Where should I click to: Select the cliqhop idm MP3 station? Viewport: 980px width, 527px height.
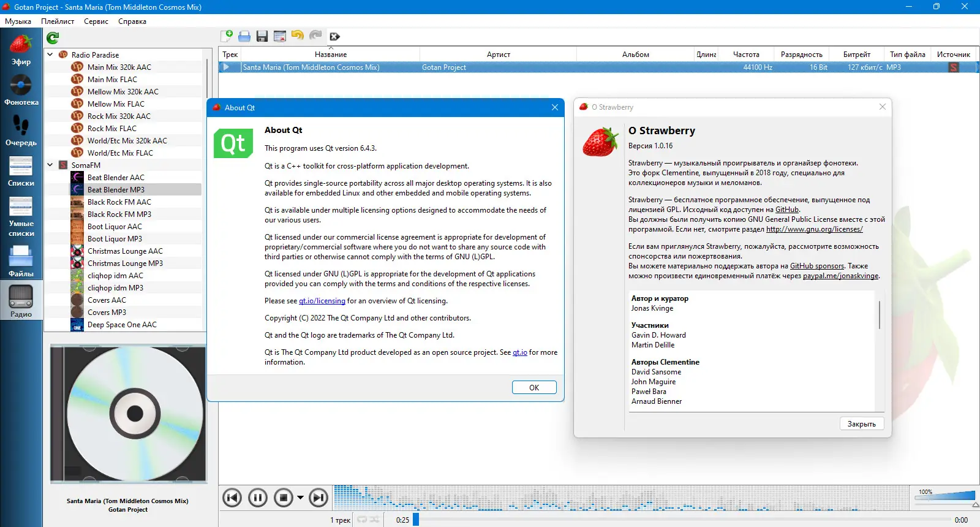pos(115,287)
